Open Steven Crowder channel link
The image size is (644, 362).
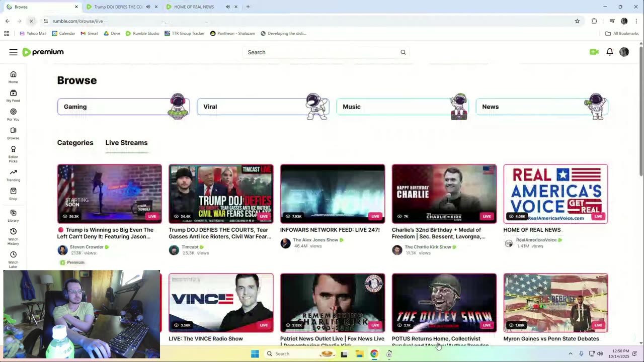pos(87,247)
